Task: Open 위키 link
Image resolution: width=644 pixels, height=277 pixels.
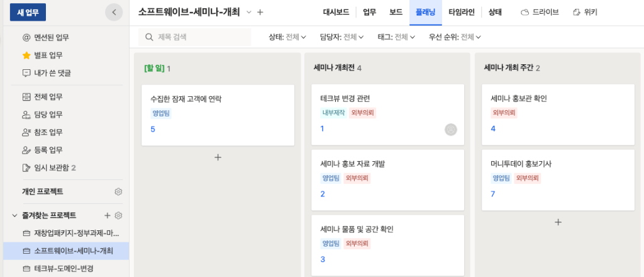Action: tap(586, 13)
